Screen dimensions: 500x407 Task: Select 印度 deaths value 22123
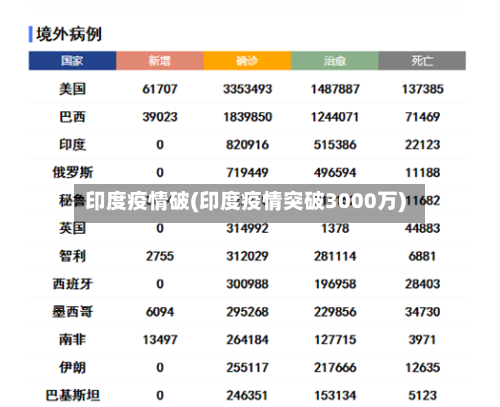pos(422,145)
